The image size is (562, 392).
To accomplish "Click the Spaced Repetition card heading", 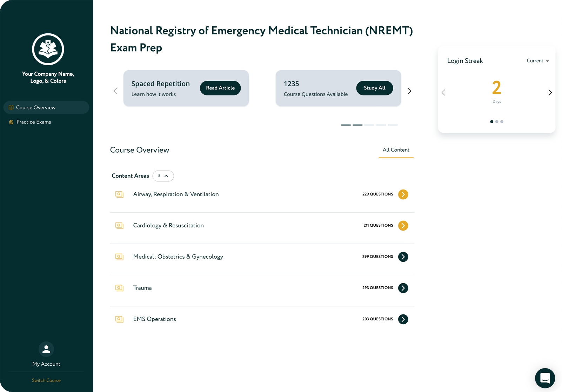I will click(161, 84).
